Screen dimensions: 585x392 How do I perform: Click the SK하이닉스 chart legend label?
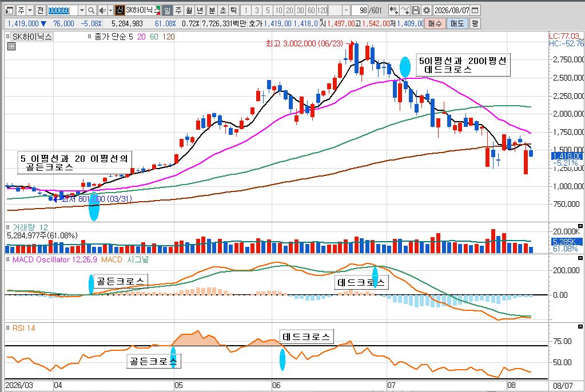32,37
